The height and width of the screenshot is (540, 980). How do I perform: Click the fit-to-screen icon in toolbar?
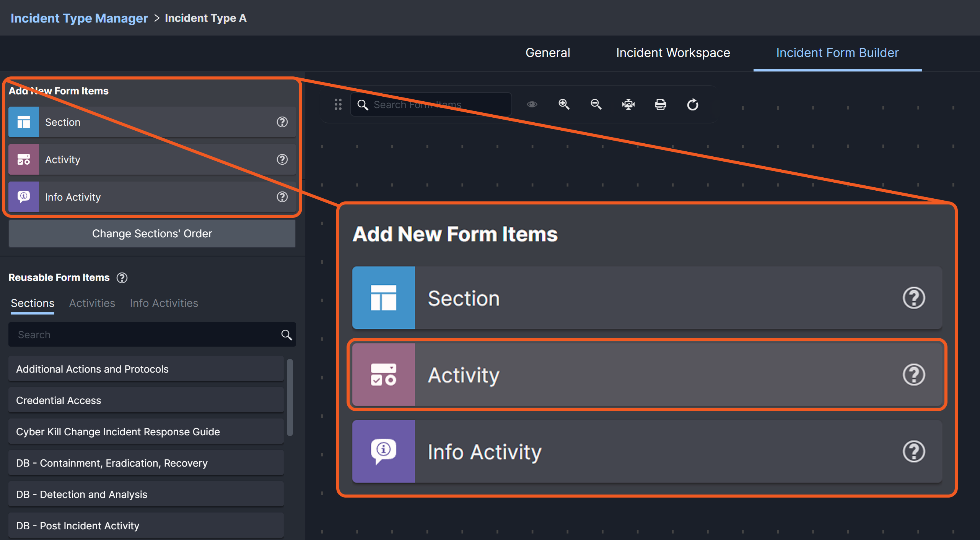point(628,104)
